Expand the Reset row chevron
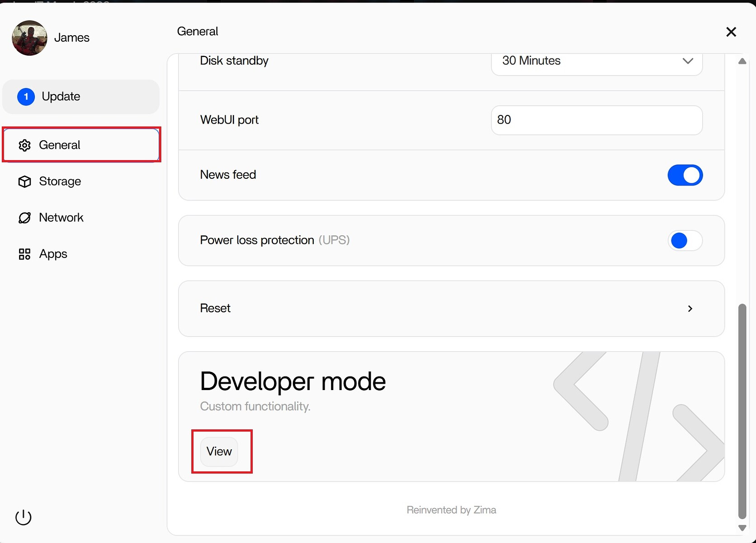Image resolution: width=756 pixels, height=543 pixels. [x=690, y=309]
